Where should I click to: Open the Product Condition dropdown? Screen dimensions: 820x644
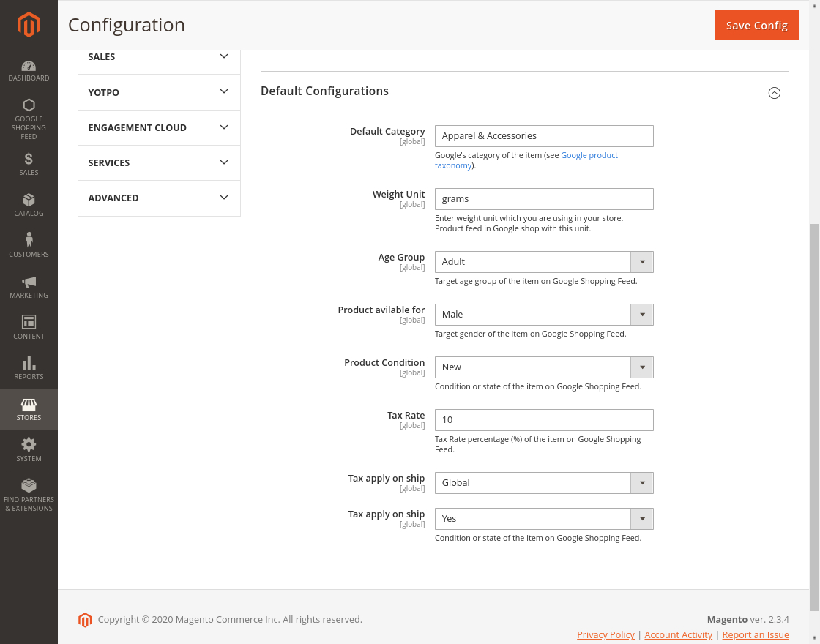tap(544, 367)
